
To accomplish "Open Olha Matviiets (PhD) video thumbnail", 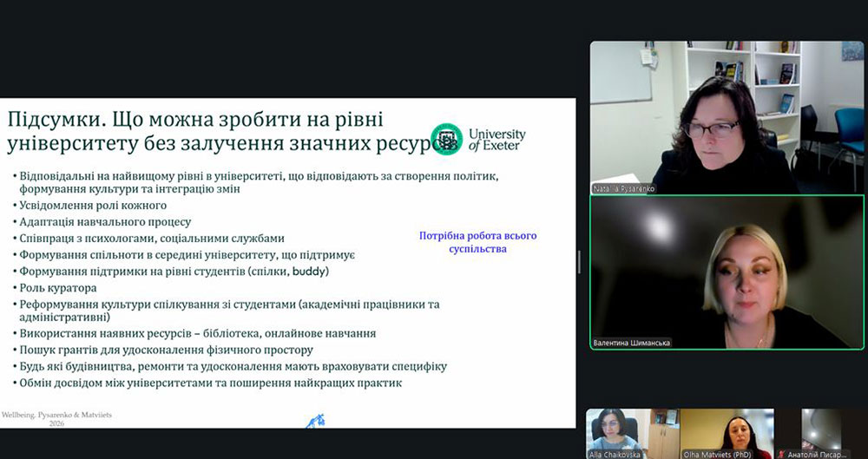I will pyautogui.click(x=727, y=429).
